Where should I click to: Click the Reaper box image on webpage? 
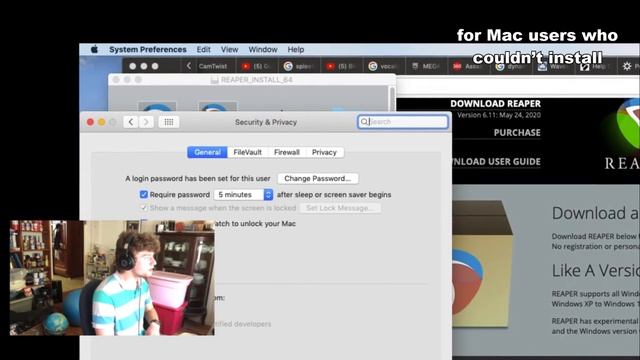(x=482, y=265)
